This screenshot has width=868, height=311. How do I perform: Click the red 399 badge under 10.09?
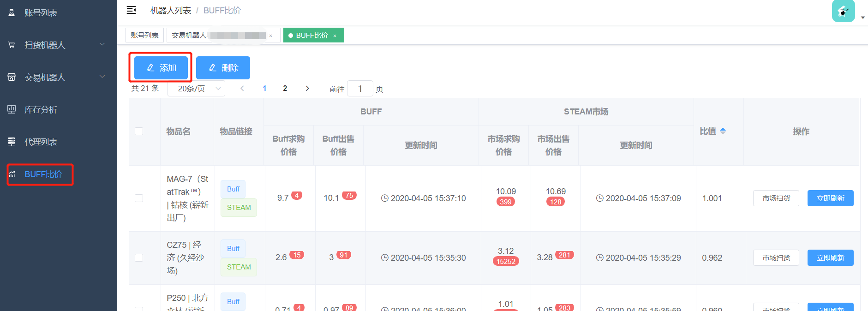(x=506, y=202)
